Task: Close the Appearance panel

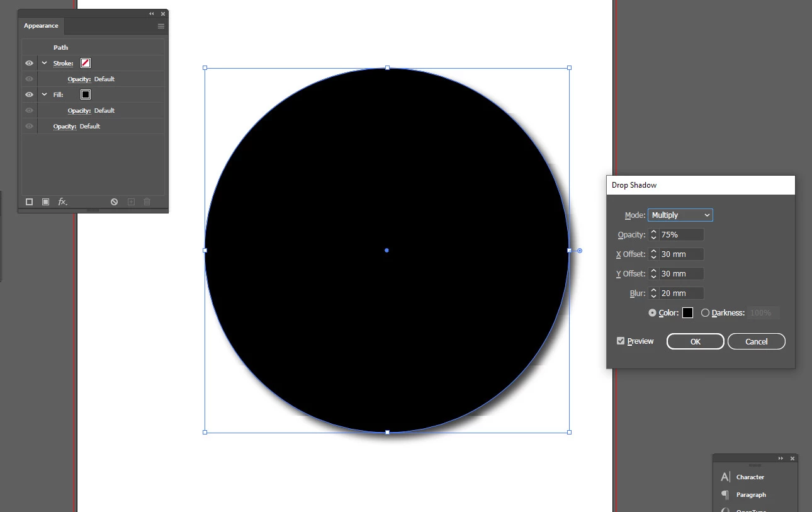Action: point(163,13)
